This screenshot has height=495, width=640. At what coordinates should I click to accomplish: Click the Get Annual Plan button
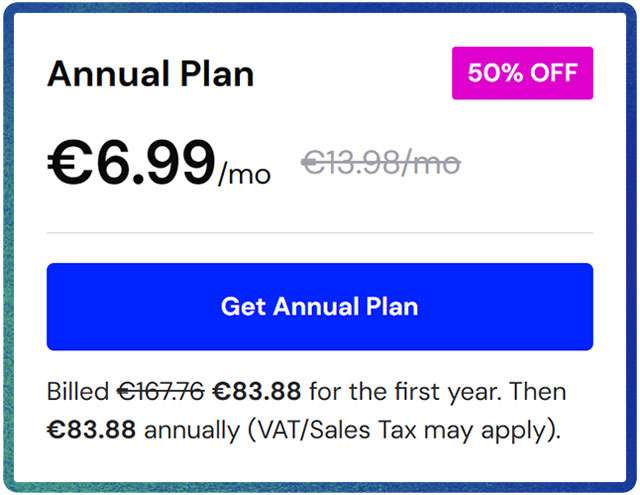click(319, 306)
